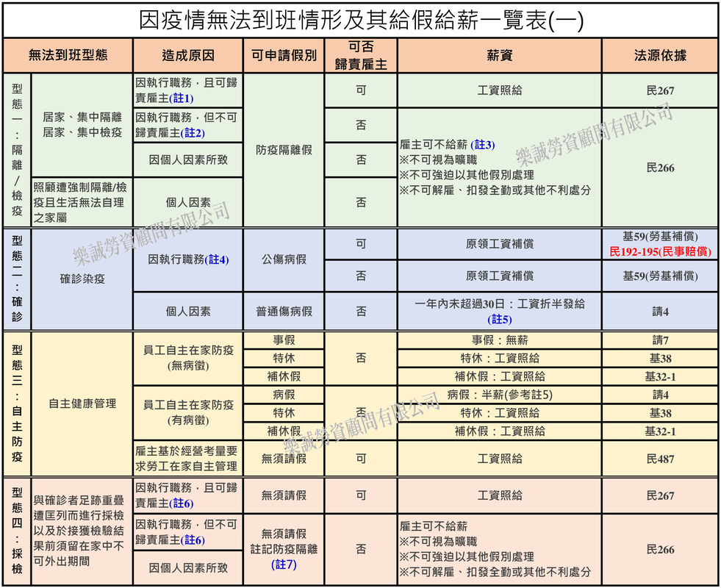Click the vertical label 型態一:隔離/檢疫
The height and width of the screenshot is (588, 721).
click(17, 150)
